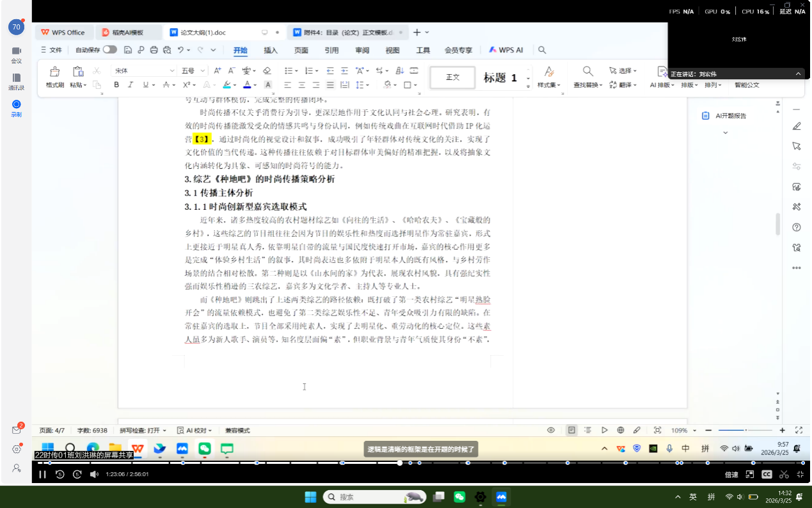This screenshot has height=508, width=812.
Task: Open WeChat from the Windows taskbar
Action: point(459,496)
